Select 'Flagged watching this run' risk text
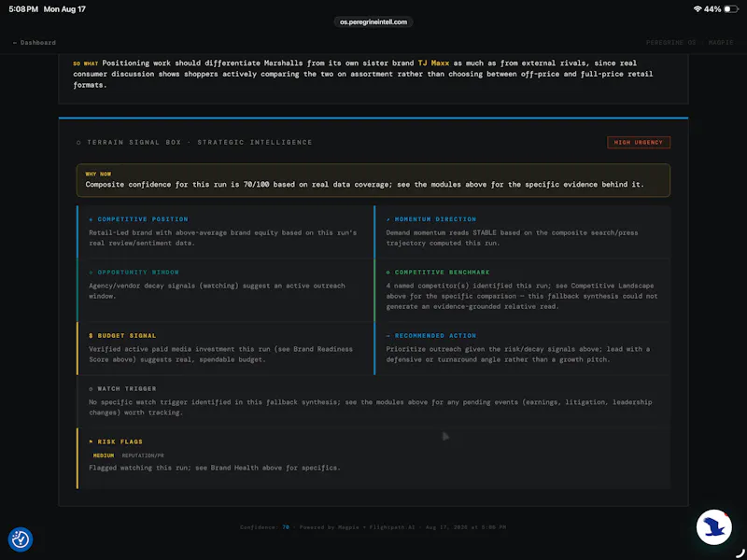Screen dimensions: 747x560 (x=140, y=469)
